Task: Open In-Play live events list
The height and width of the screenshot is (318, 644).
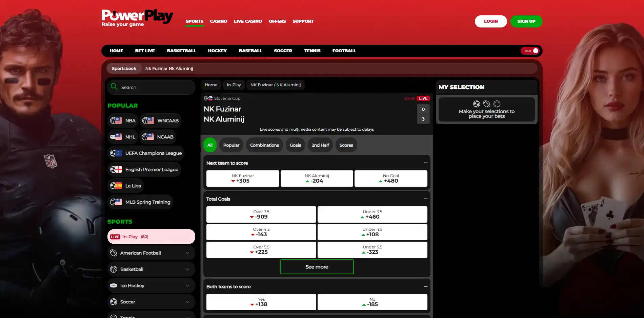Action: [151, 237]
